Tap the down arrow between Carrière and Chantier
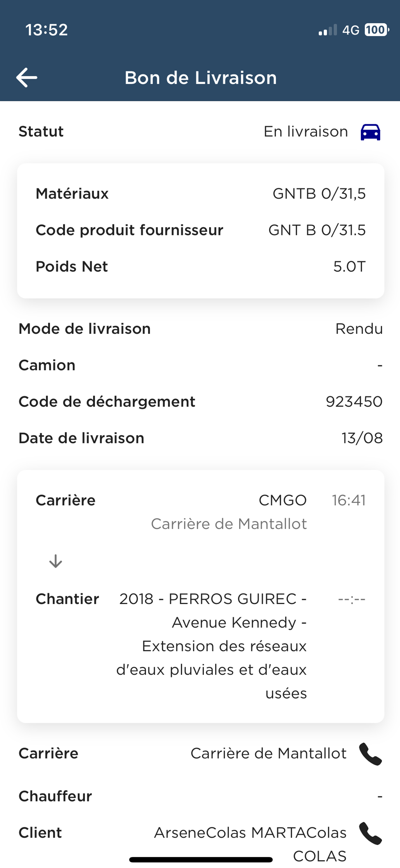400x868 pixels. (x=56, y=561)
